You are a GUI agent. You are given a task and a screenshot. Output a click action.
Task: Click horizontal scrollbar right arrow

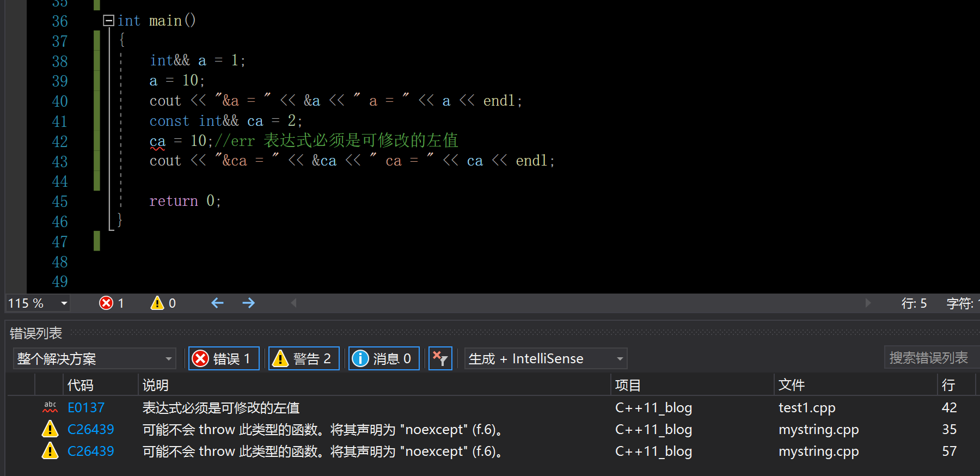(868, 303)
